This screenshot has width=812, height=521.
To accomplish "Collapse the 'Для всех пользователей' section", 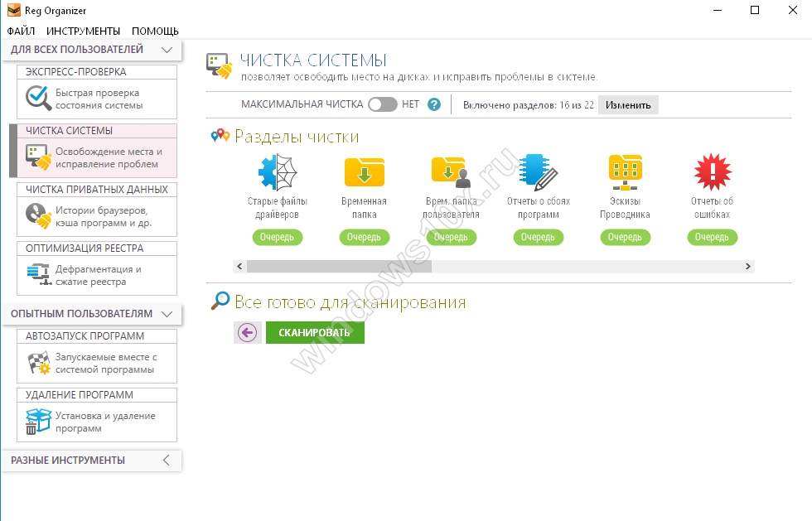I will coord(167,50).
